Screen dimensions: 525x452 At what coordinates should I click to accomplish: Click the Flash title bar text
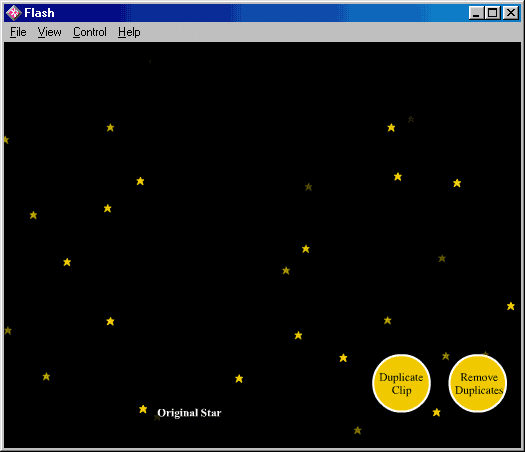[x=39, y=13]
